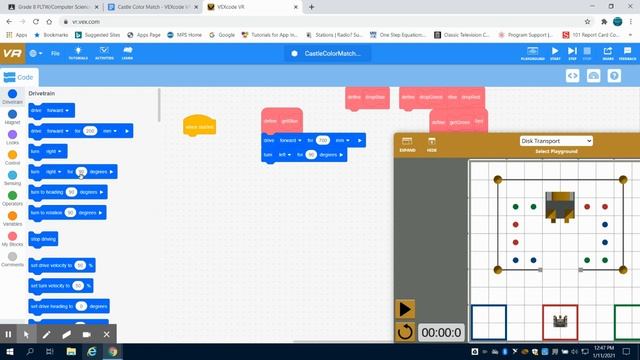Open the Tutorials lightbulb icon
The width and height of the screenshot is (640, 360).
pos(78,53)
